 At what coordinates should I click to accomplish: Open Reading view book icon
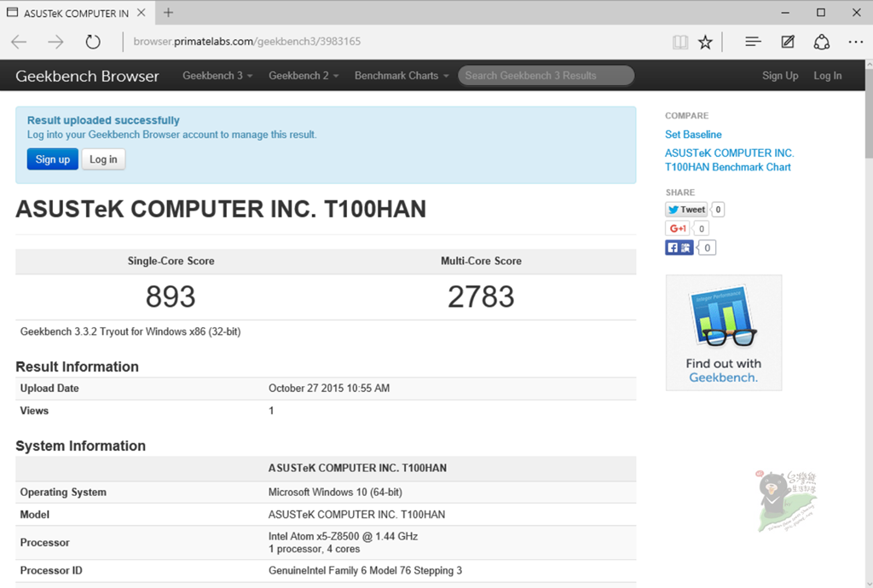pos(680,42)
